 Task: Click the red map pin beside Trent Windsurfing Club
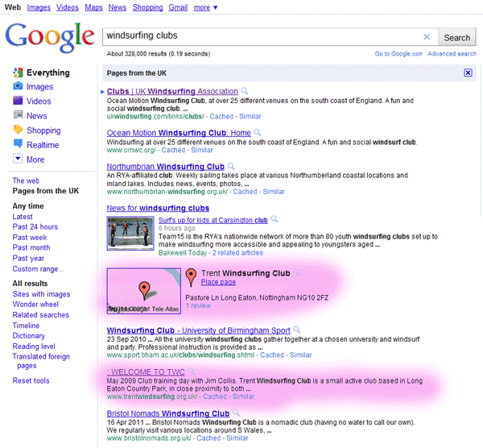tap(191, 278)
